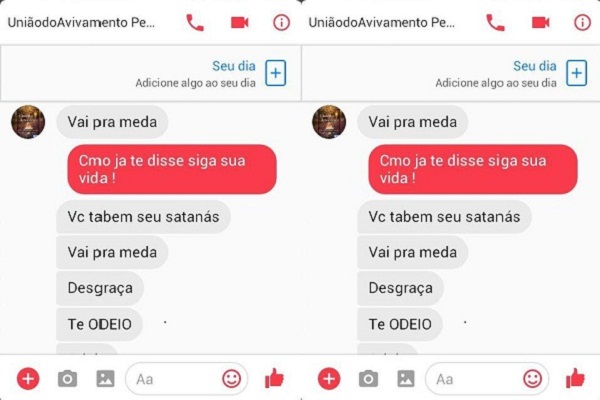Start voice call in left chat header

[x=195, y=23]
